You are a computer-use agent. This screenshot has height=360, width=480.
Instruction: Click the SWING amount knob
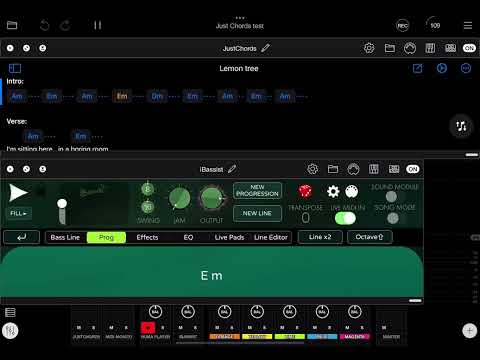(x=147, y=207)
